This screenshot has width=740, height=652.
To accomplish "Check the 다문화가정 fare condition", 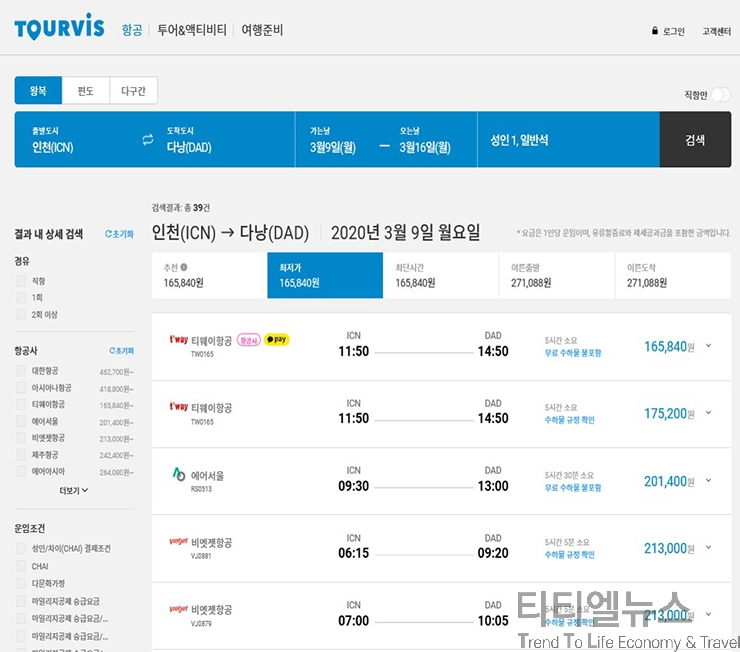I will click(x=21, y=584).
